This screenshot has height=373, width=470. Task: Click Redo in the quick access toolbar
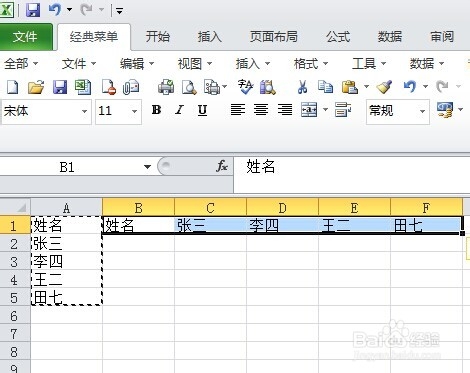click(87, 10)
